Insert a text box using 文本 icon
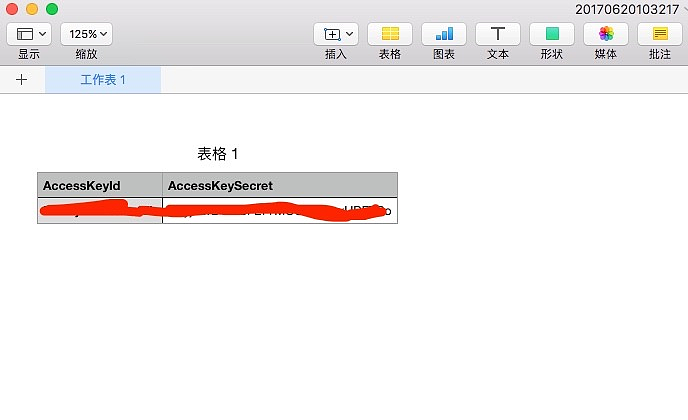 coord(498,34)
